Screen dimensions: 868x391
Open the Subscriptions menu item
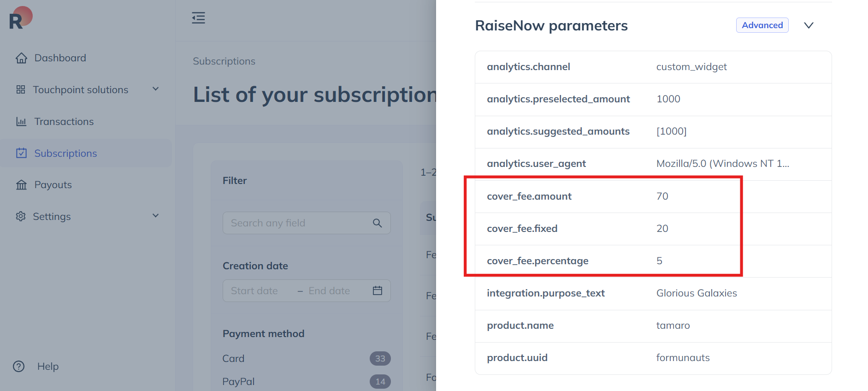point(65,154)
